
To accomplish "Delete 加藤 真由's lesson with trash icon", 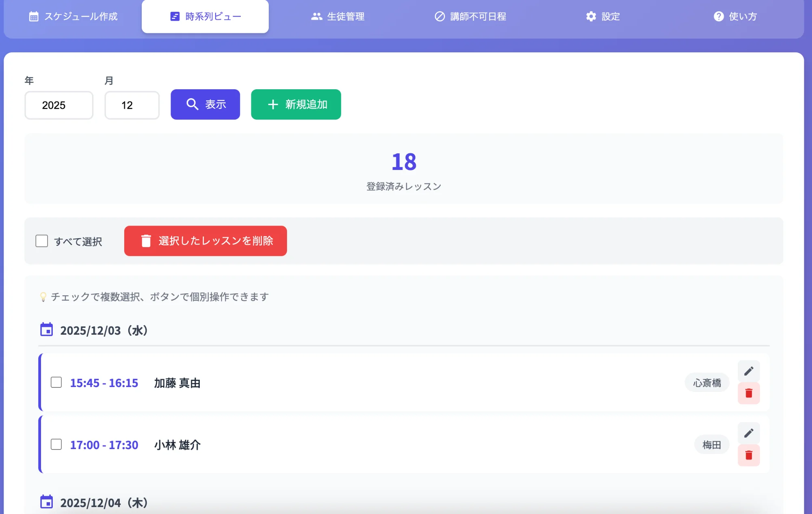I will [x=749, y=393].
